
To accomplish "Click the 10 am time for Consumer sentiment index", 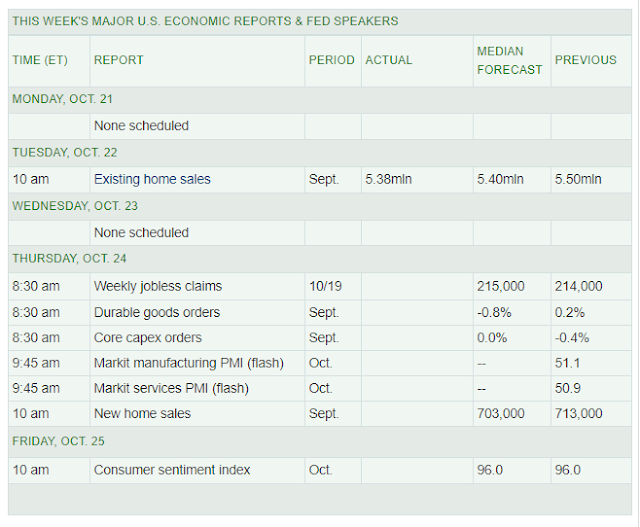I will coord(31,470).
